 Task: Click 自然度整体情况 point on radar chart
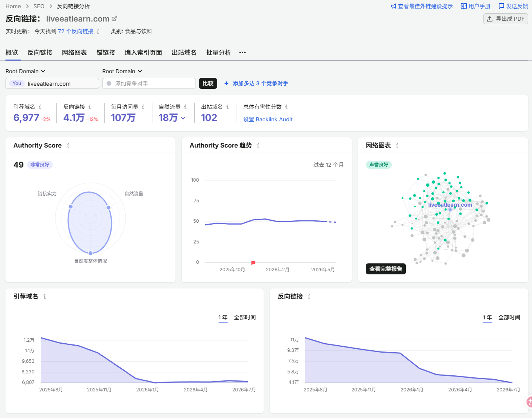pos(90,253)
